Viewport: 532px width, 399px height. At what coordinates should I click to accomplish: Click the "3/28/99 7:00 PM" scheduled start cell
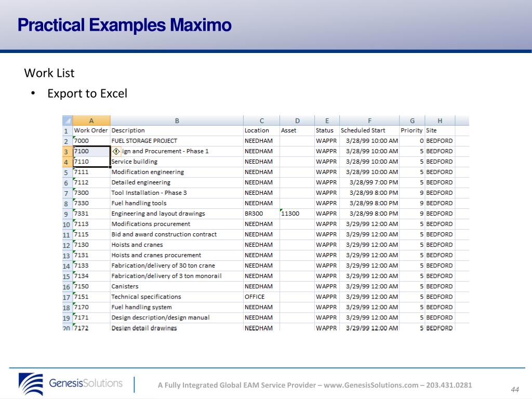tap(369, 182)
